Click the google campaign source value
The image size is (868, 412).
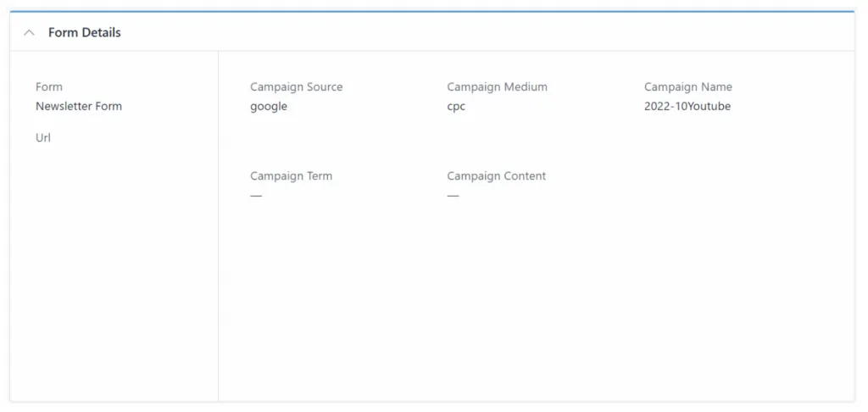269,106
